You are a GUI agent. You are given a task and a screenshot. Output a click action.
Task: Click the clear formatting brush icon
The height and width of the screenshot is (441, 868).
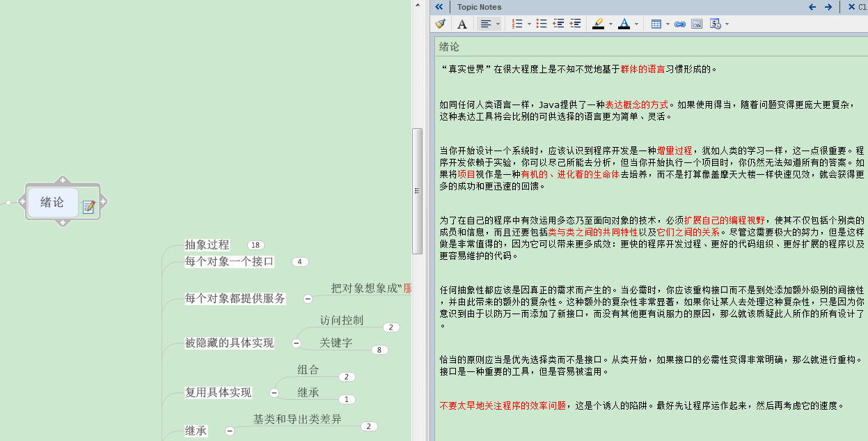(x=440, y=24)
